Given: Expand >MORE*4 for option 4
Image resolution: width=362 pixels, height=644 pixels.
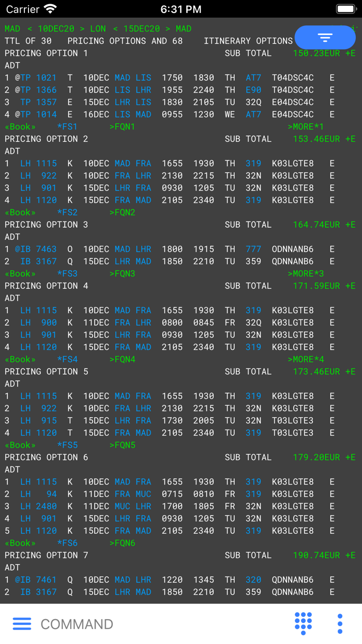Looking at the screenshot, I should tap(306, 360).
